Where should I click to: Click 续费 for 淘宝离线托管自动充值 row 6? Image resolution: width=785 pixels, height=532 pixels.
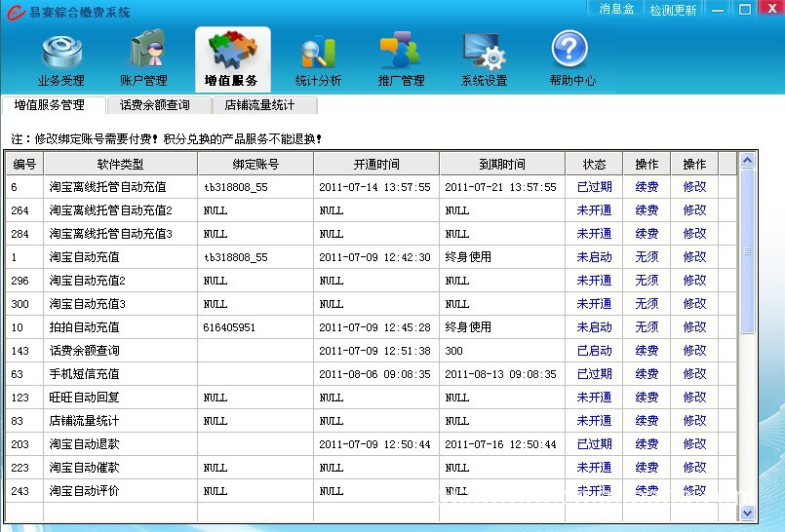[647, 187]
